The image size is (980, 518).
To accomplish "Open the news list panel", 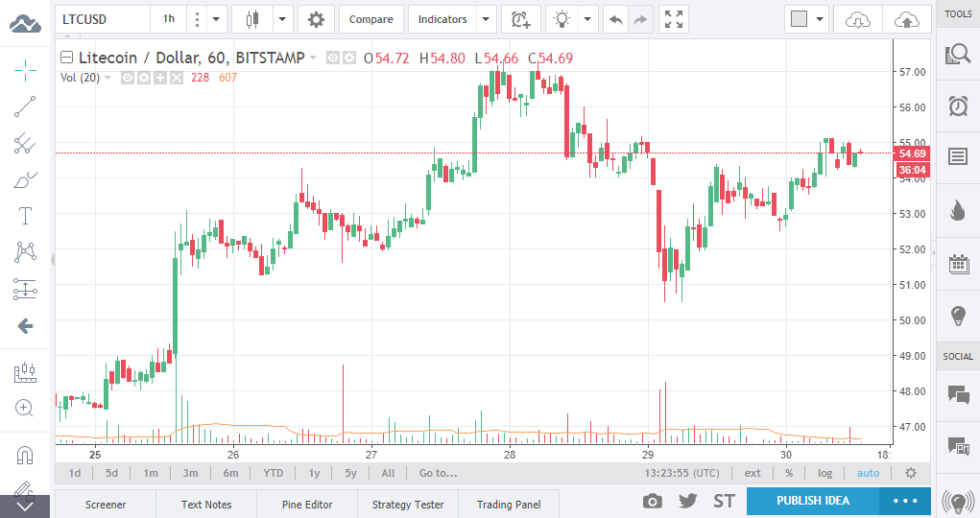I will pos(958,156).
